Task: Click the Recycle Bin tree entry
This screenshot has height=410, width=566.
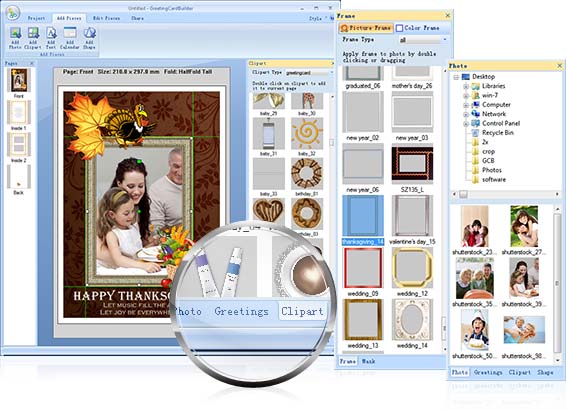Action: point(497,132)
